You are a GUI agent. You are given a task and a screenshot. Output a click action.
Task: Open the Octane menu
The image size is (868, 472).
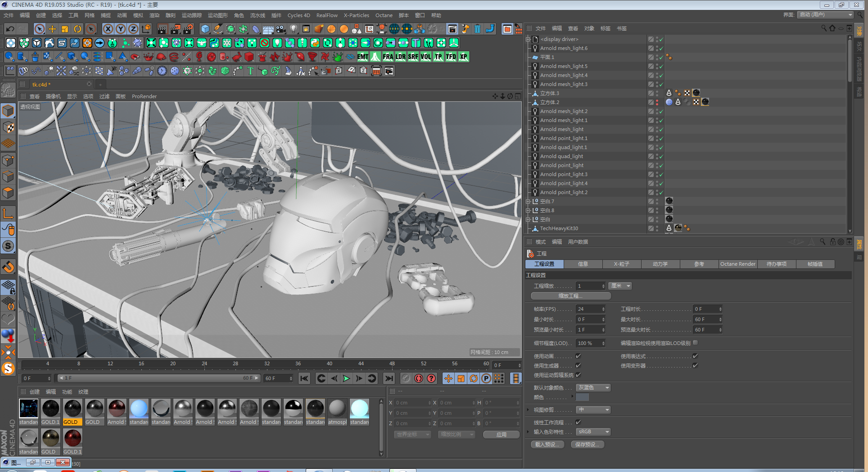pyautogui.click(x=384, y=15)
